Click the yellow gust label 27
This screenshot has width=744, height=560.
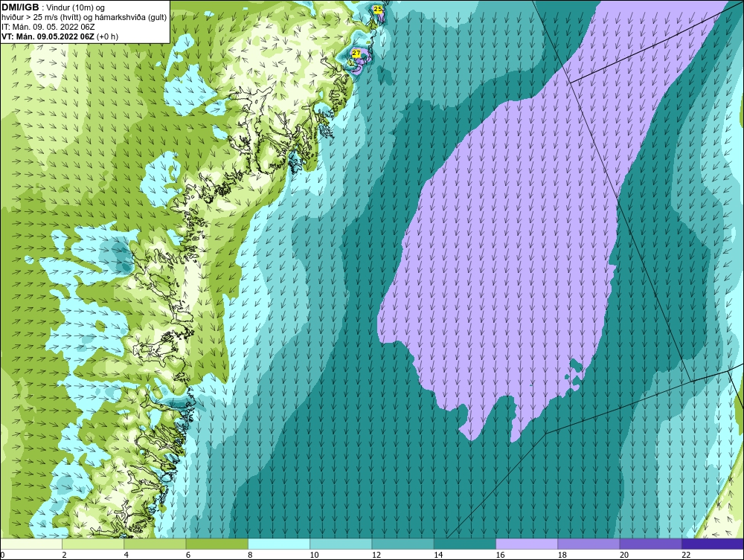[356, 53]
